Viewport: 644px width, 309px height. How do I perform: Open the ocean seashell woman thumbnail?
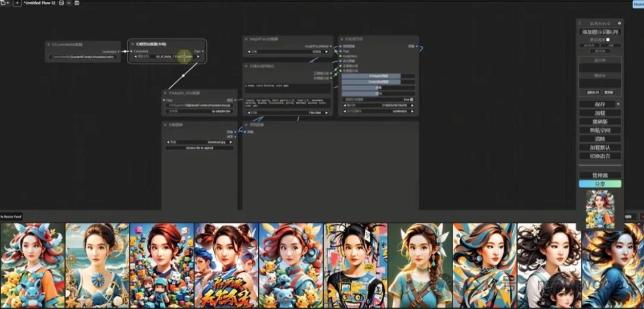tap(97, 265)
